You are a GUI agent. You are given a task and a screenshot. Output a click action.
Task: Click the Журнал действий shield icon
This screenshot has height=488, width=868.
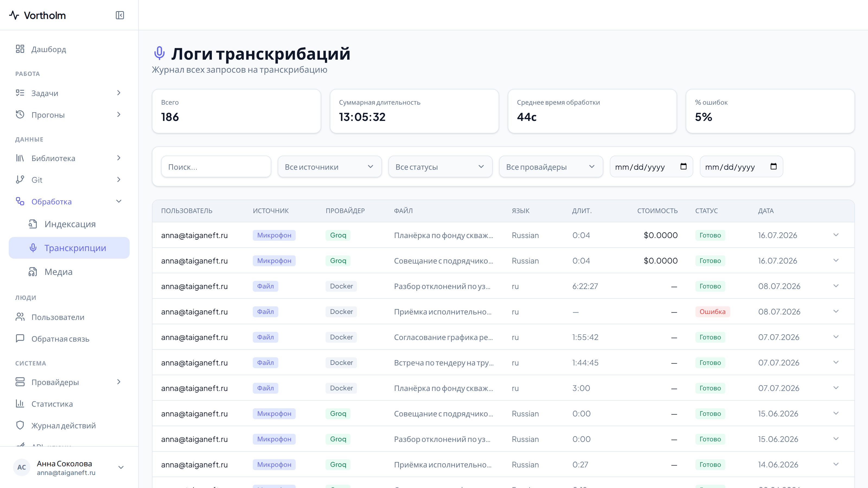coord(20,425)
